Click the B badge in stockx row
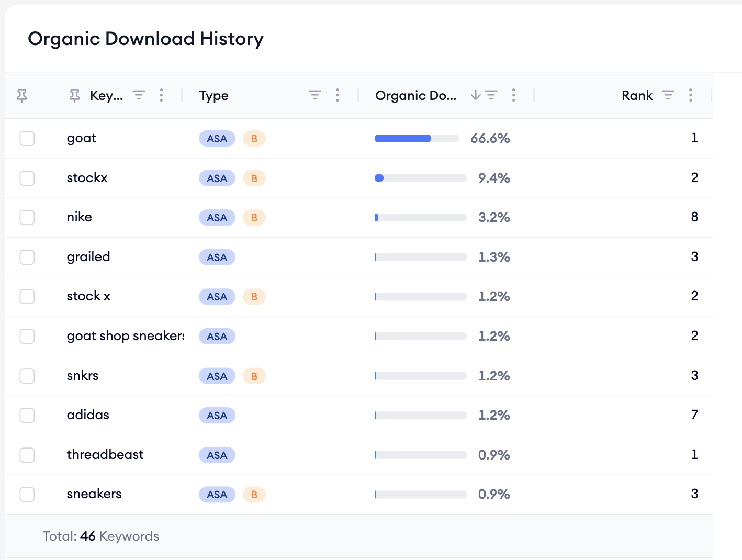Screen dimensions: 742x560 (x=254, y=178)
